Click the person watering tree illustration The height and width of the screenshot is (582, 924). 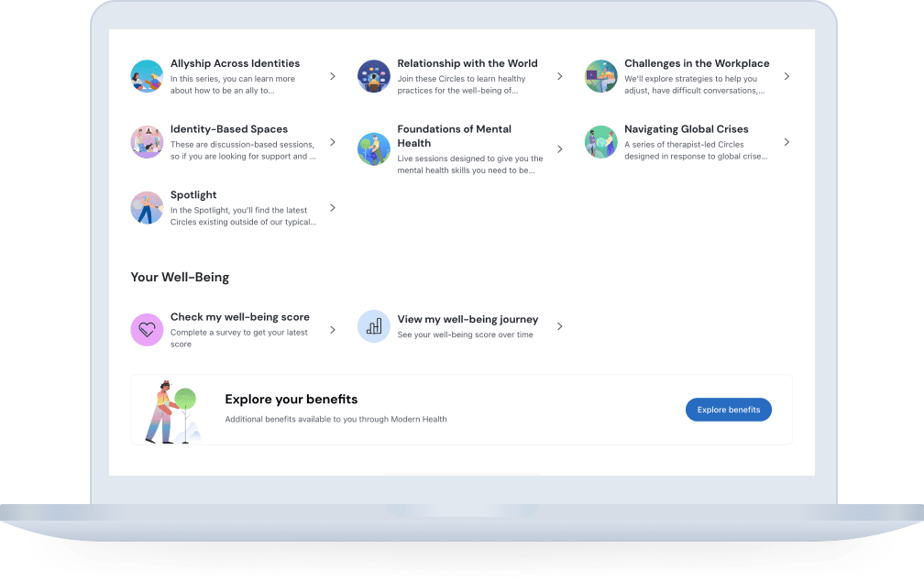point(172,412)
